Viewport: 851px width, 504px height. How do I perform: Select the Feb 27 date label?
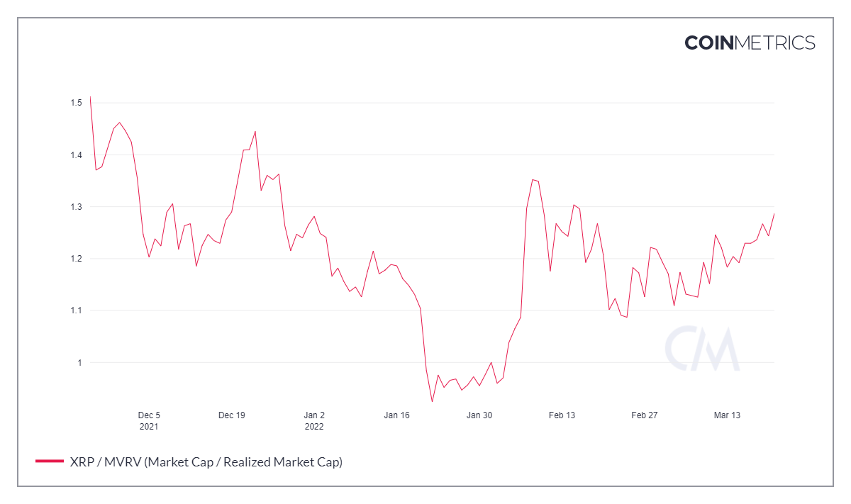point(644,415)
